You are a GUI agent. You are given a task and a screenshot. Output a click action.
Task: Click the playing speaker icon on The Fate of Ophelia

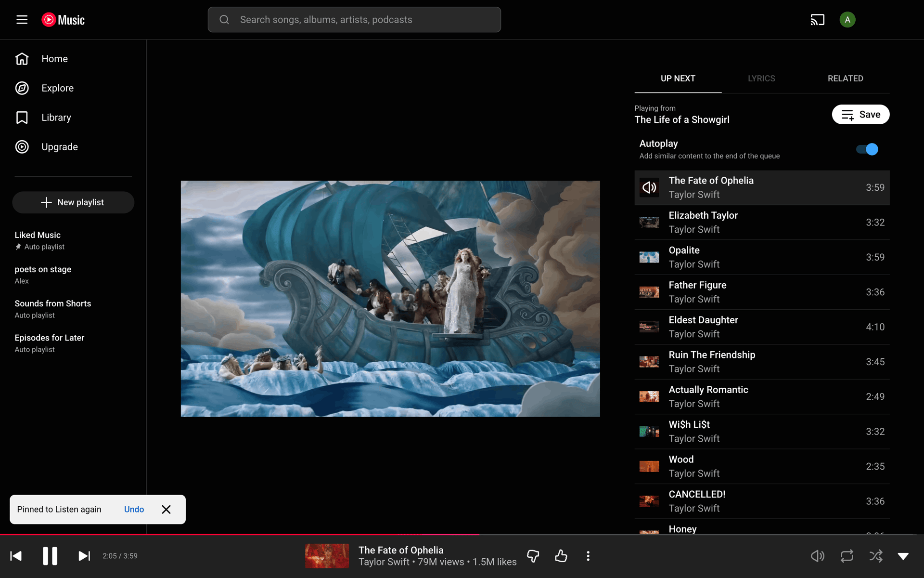[649, 187]
